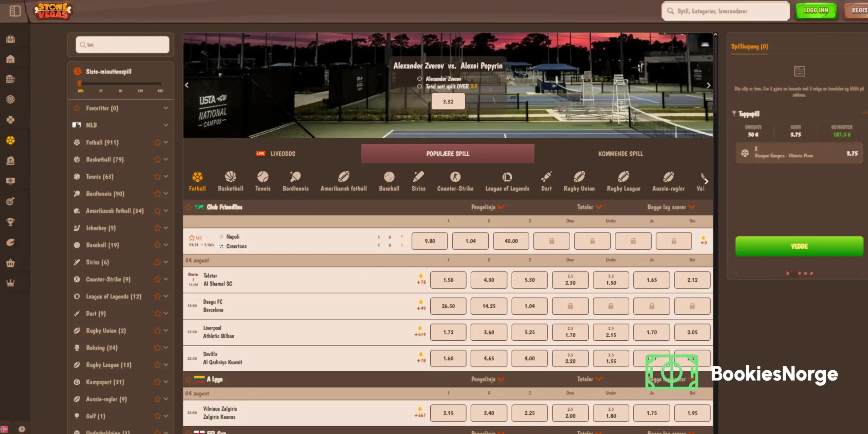Open Counter-Strike (9) in sports list
Viewport: 868px width, 434px height.
(x=108, y=279)
